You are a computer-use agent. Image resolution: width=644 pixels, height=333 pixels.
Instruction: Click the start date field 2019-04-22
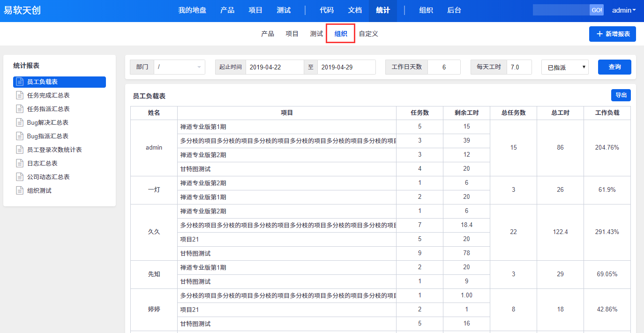[x=275, y=67]
